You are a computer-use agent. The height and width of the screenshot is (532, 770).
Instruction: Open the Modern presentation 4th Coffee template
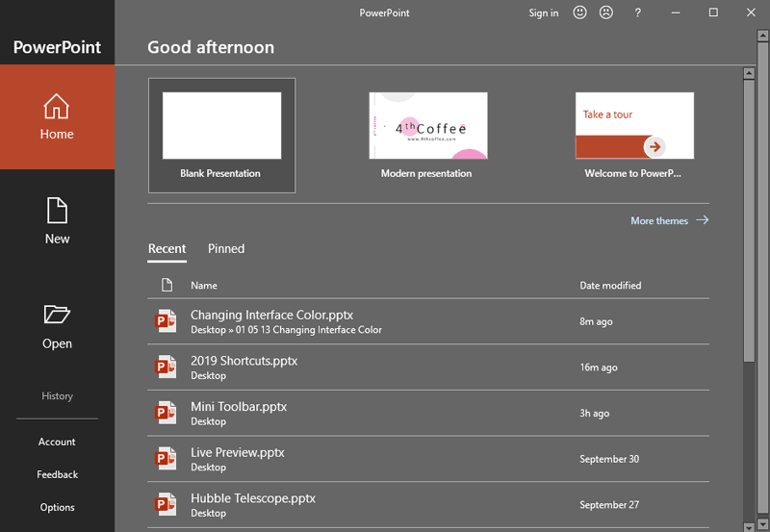(x=428, y=136)
